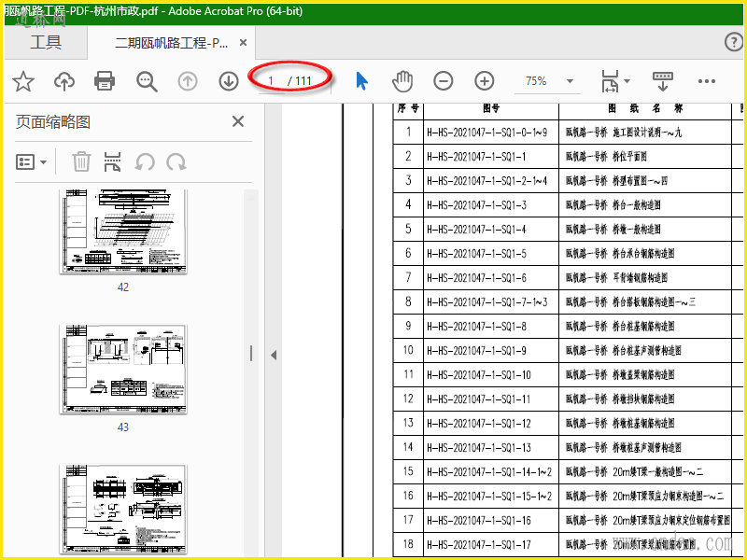Click cell H-HS-2021047-1-SQ1-10
Viewport: 747px width, 560px height.
pos(491,375)
